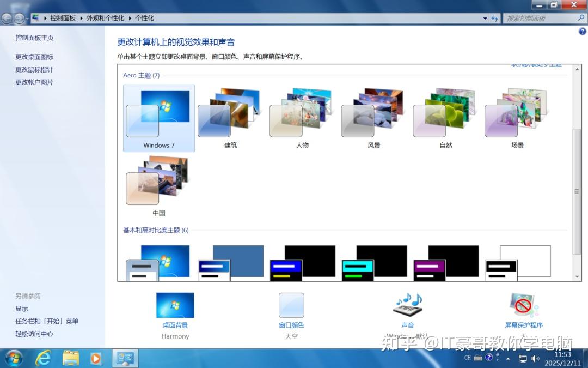Click the 桌面背景 link text
This screenshot has height=368, width=588.
point(175,325)
